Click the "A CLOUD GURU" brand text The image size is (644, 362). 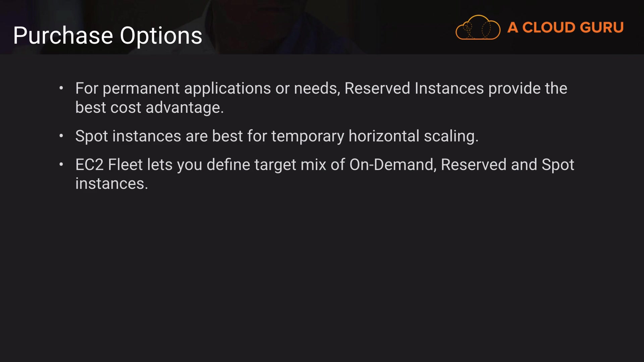[565, 27]
